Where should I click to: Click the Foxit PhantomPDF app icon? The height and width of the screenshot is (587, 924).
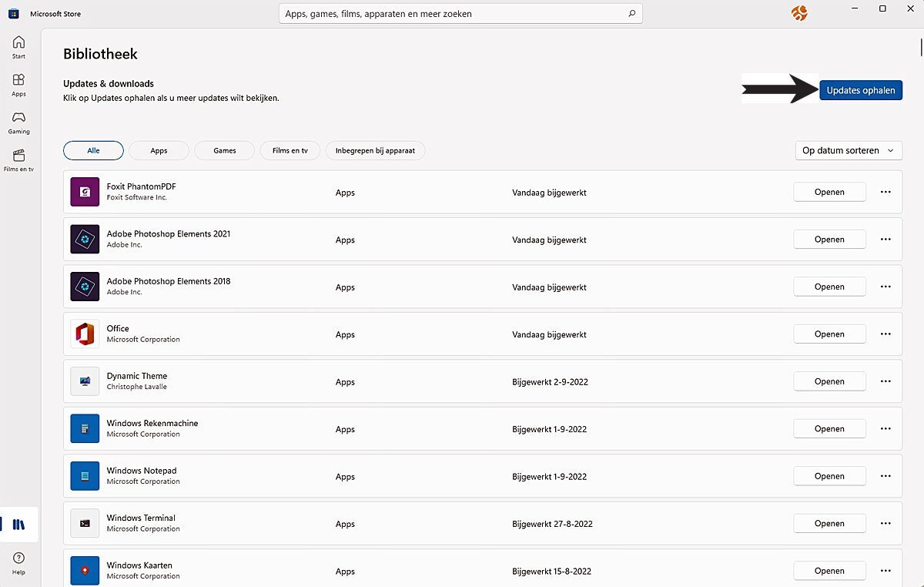point(85,192)
